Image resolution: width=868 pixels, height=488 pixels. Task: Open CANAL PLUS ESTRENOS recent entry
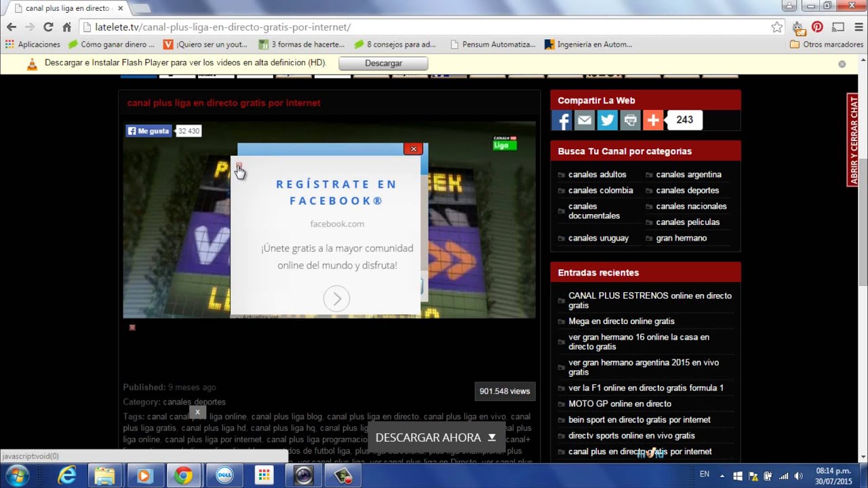pyautogui.click(x=650, y=301)
